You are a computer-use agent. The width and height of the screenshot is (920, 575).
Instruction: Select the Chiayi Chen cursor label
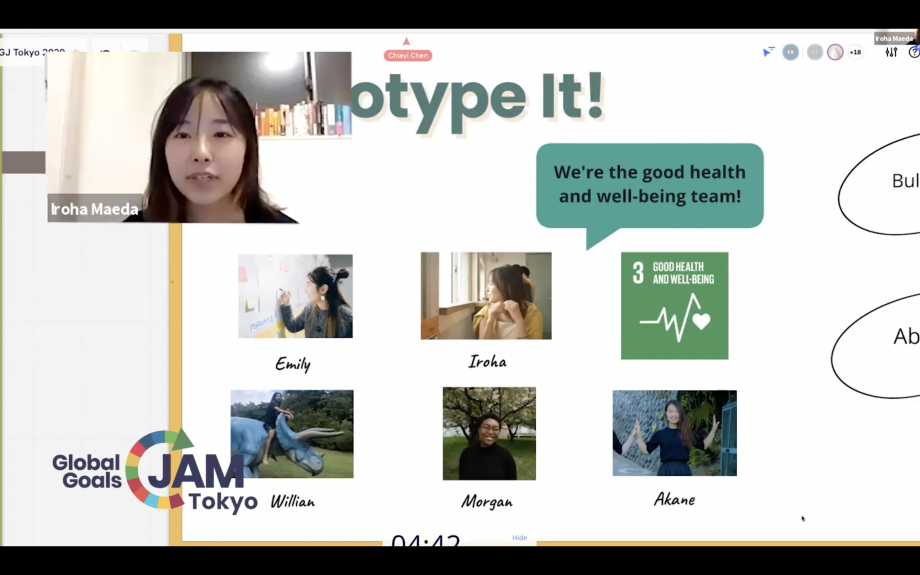click(x=406, y=55)
